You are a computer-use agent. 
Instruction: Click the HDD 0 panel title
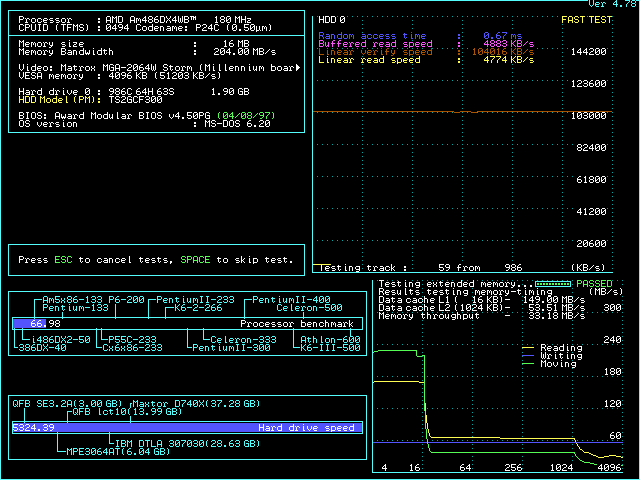[x=332, y=19]
